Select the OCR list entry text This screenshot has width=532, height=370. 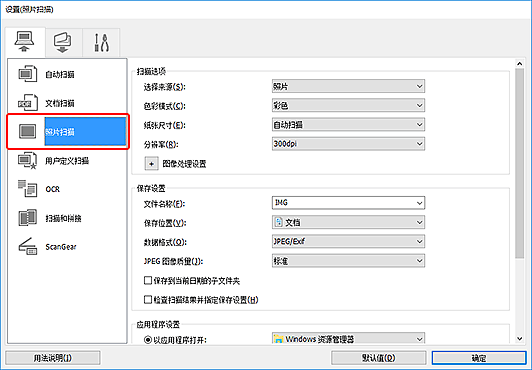coord(53,189)
